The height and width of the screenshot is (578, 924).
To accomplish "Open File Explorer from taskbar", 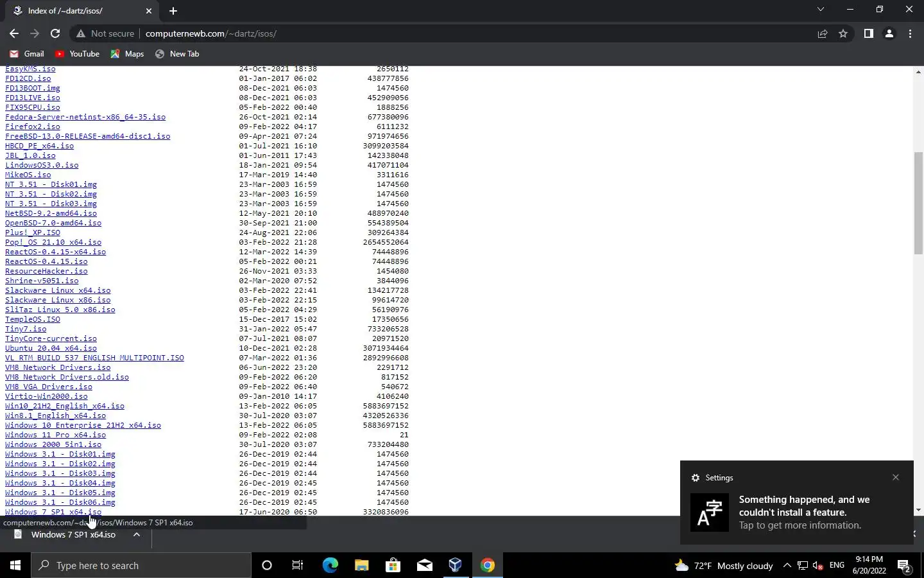I will [x=361, y=565].
